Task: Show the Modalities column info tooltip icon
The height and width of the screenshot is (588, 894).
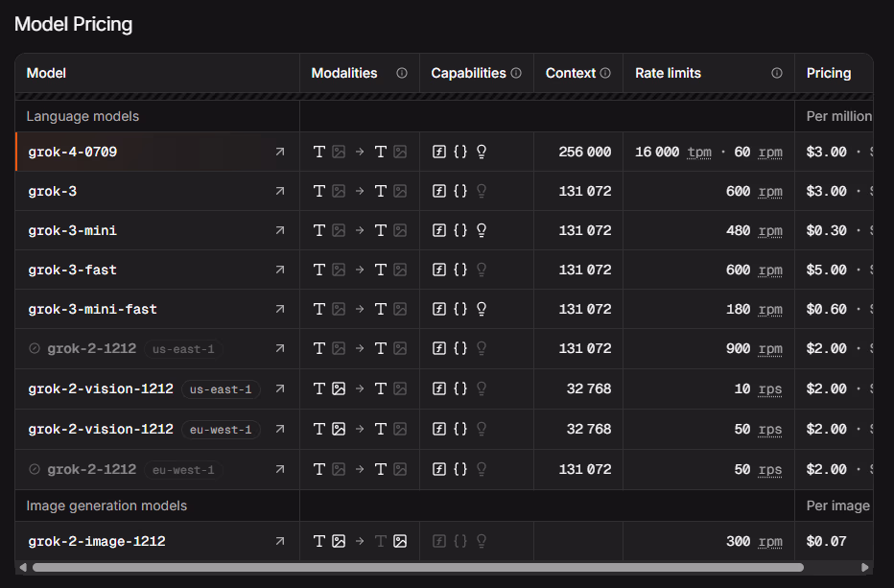Action: (x=402, y=73)
